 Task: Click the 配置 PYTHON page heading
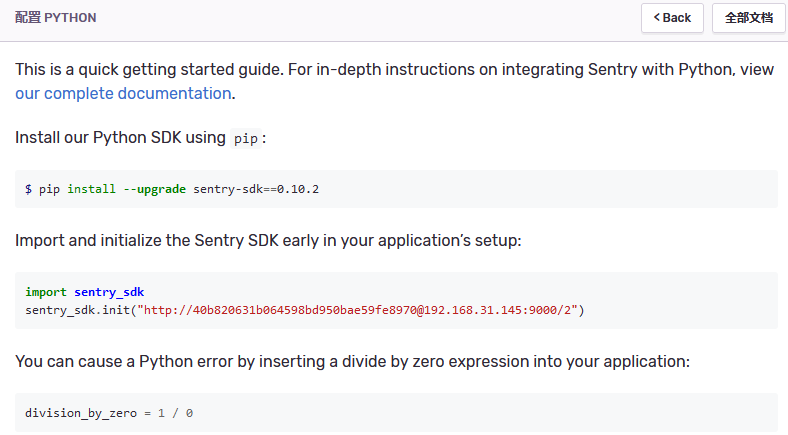tap(56, 18)
